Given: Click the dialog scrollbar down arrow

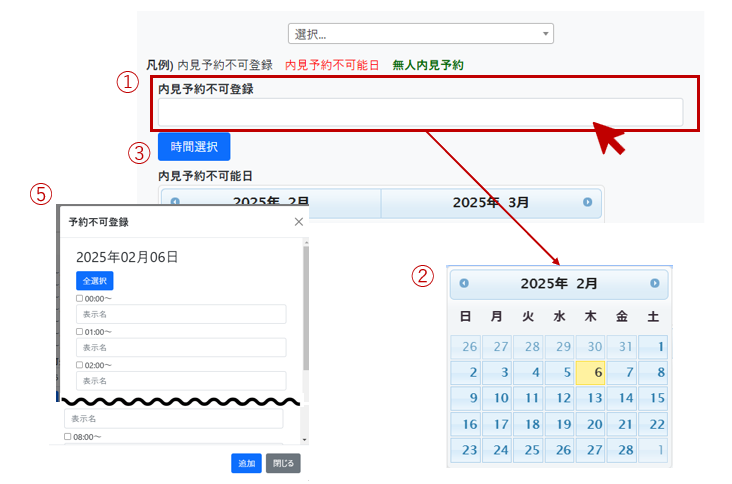Looking at the screenshot, I should coord(305,440).
